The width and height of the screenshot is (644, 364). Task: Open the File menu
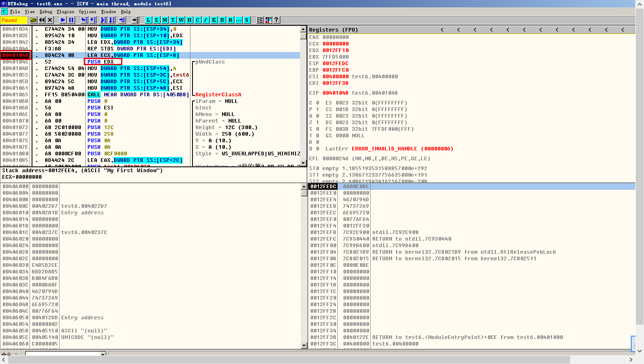click(15, 11)
